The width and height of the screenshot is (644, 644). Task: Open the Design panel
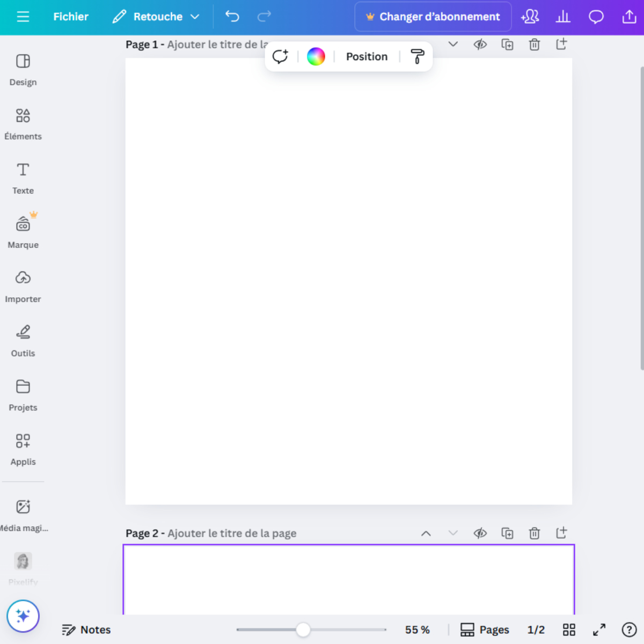pos(23,70)
